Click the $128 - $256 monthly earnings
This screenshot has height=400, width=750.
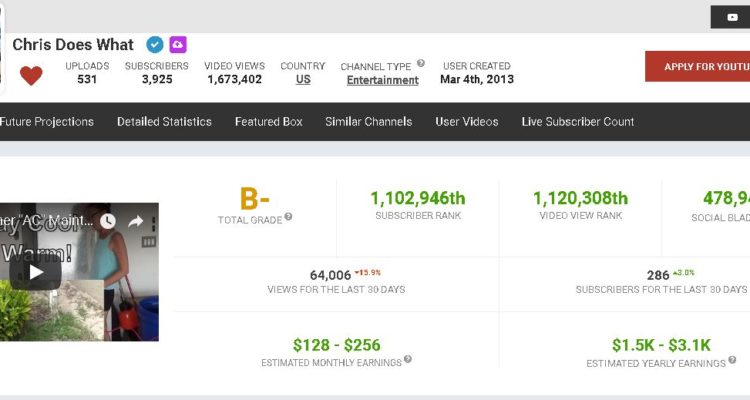pos(337,345)
